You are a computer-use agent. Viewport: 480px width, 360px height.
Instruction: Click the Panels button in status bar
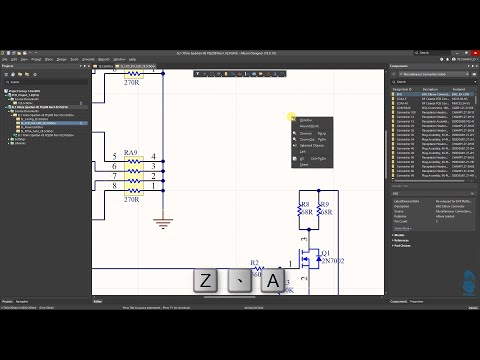tap(473, 308)
